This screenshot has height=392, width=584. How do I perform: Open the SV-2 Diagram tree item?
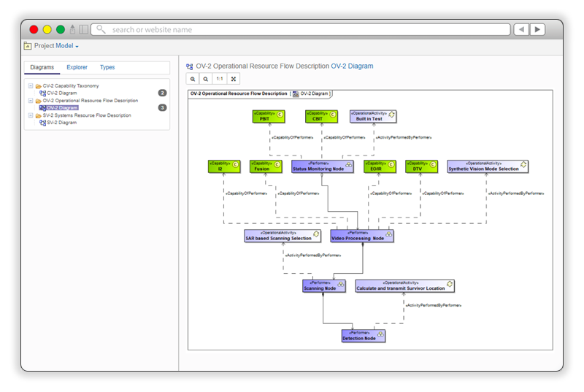pos(61,123)
